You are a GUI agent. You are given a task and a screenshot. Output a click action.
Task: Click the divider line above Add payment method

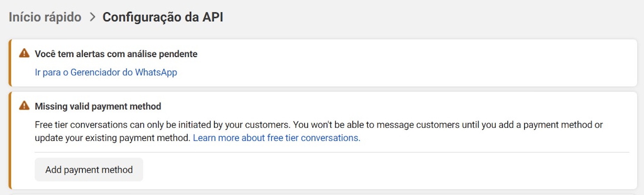[332, 152]
